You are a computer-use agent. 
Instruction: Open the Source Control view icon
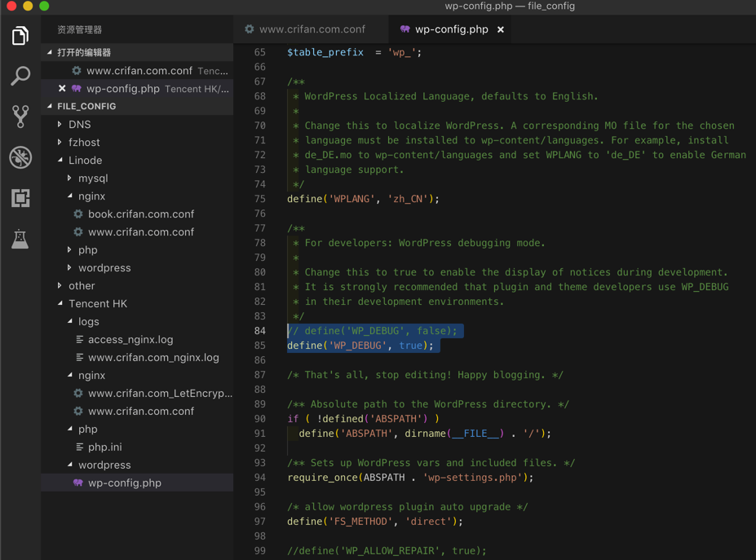[x=20, y=117]
